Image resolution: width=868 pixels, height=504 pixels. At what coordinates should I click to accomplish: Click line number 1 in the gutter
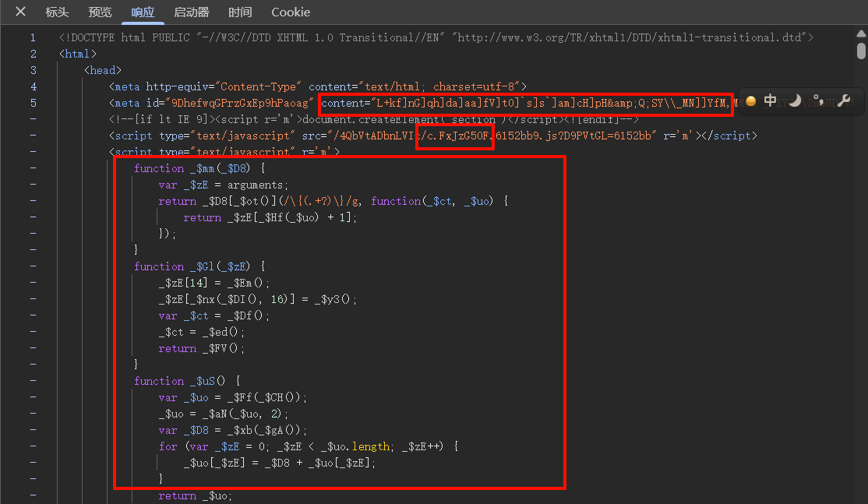click(34, 37)
